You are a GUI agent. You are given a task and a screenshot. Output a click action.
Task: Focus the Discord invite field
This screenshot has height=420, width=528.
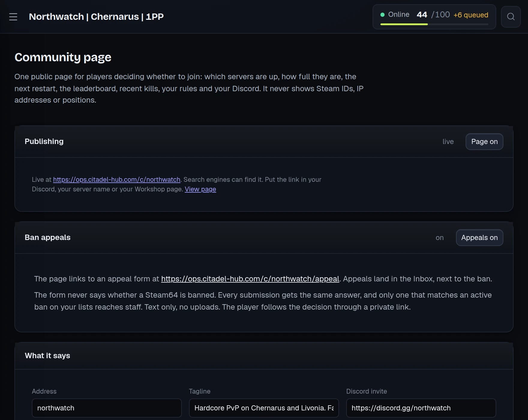[421, 408]
